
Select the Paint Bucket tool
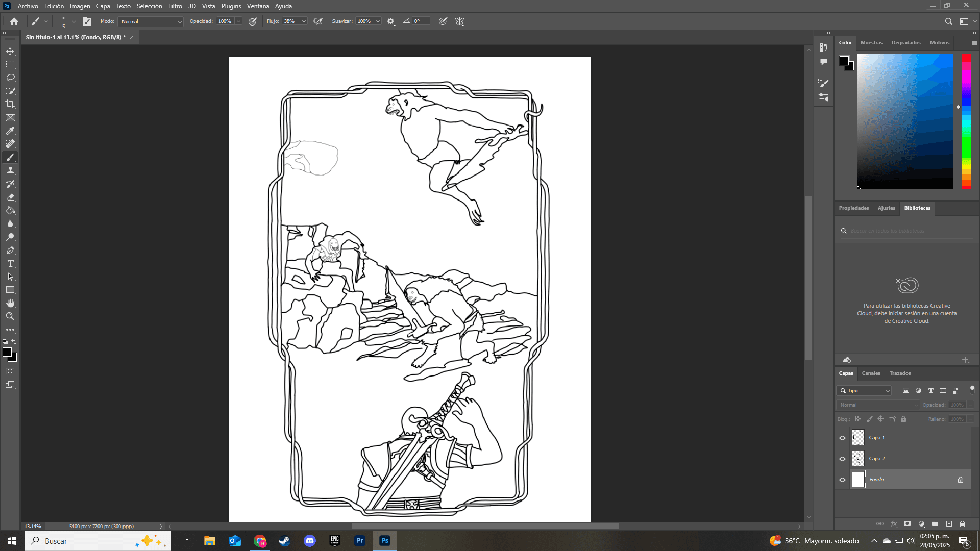pyautogui.click(x=10, y=210)
